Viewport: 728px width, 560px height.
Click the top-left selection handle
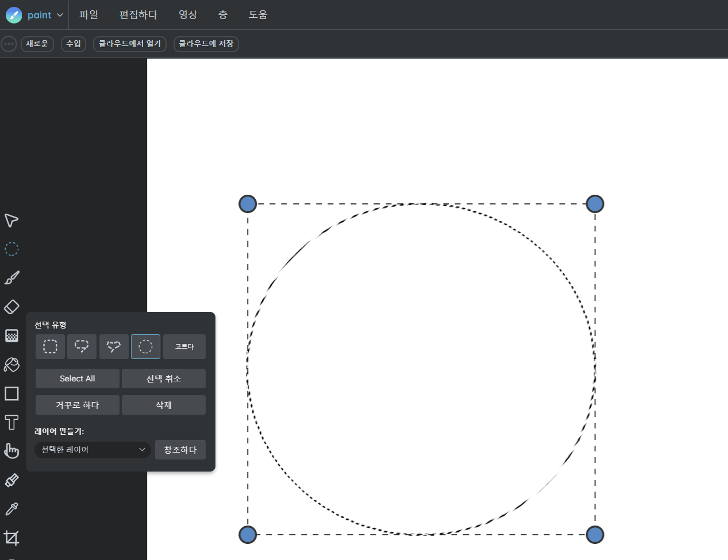[248, 204]
